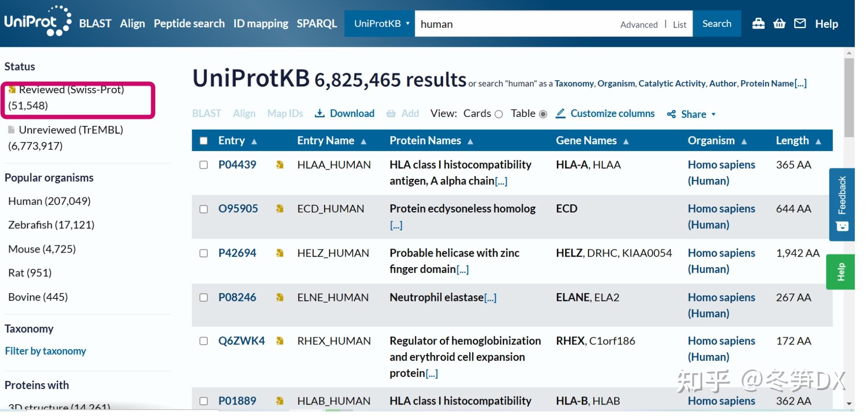Open the Filter by taxonomy link
The image size is (868, 416).
pyautogui.click(x=46, y=351)
